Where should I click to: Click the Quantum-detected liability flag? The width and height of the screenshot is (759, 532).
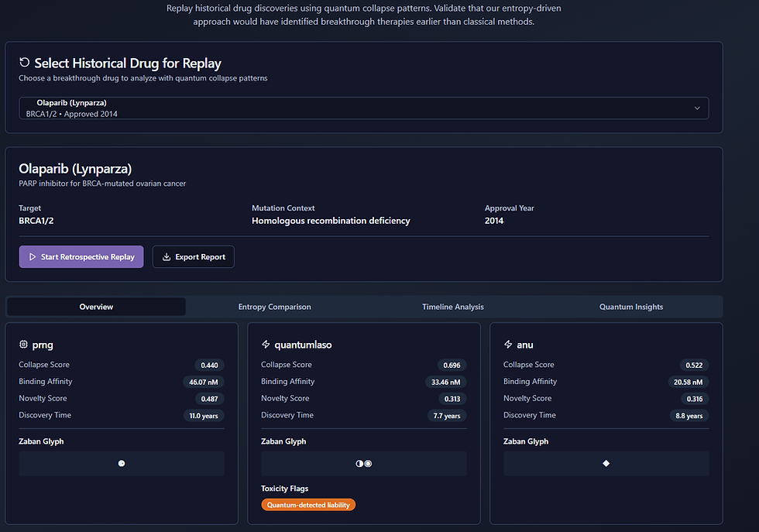[308, 505]
